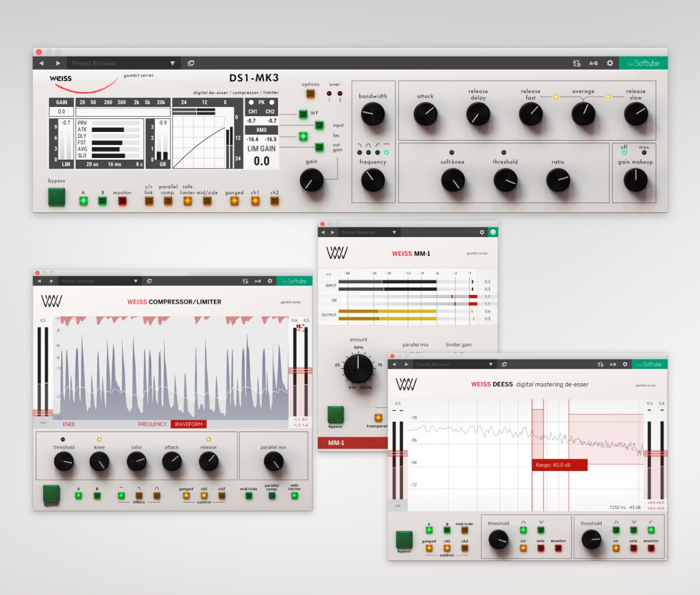Click the LIM GAIN value display on DS1-MK3

click(x=261, y=162)
